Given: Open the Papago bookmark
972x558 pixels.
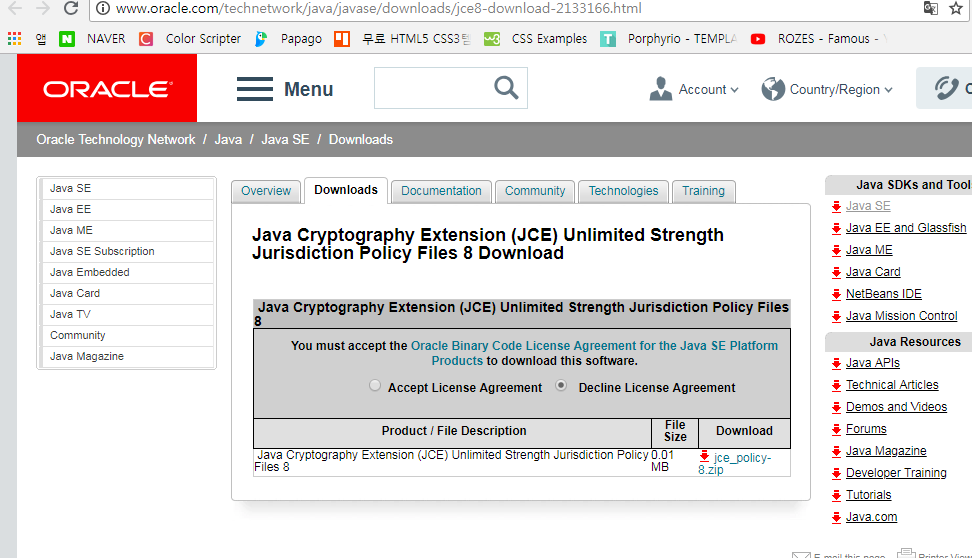Looking at the screenshot, I should (x=288, y=38).
